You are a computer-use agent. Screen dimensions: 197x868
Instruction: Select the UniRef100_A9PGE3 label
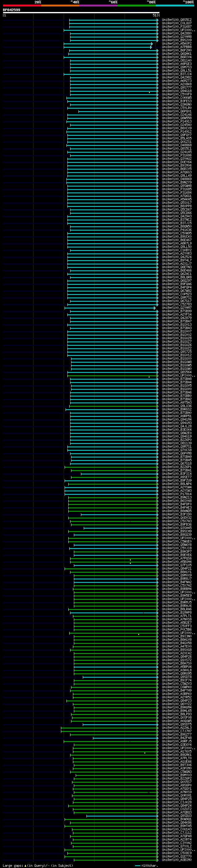[176, 64]
